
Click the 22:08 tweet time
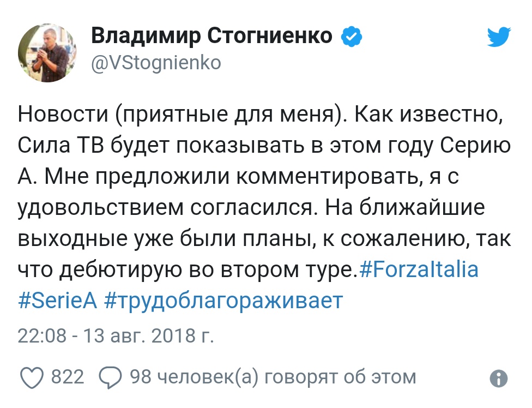[42, 335]
